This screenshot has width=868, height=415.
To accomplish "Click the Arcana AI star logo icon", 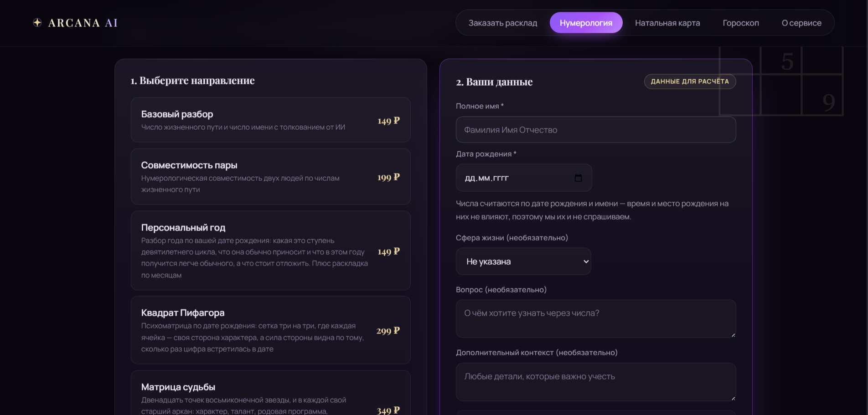I will click(37, 22).
